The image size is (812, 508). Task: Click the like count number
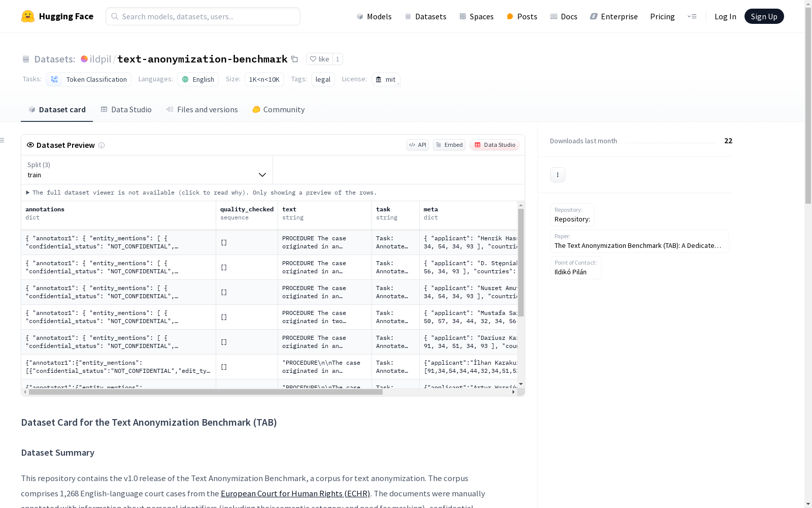coord(337,59)
